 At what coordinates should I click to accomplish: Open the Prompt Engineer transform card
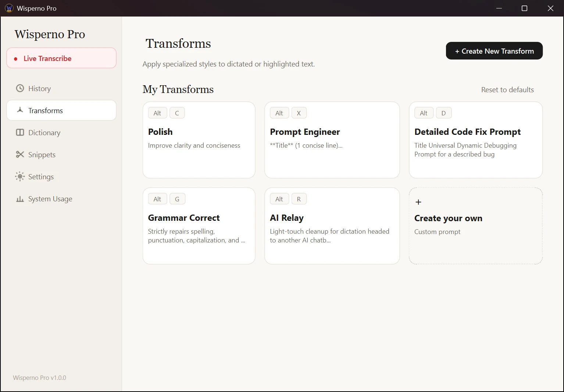coord(332,140)
